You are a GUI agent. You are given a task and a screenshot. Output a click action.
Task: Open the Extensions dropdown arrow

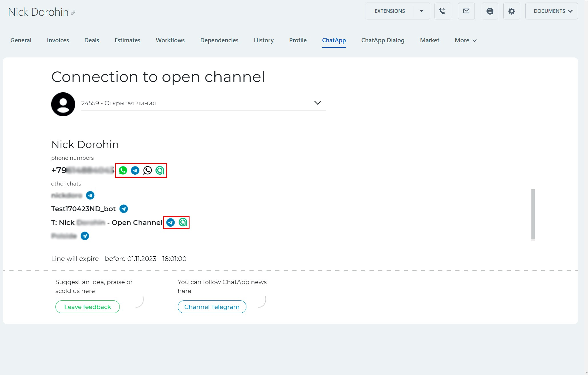click(421, 11)
